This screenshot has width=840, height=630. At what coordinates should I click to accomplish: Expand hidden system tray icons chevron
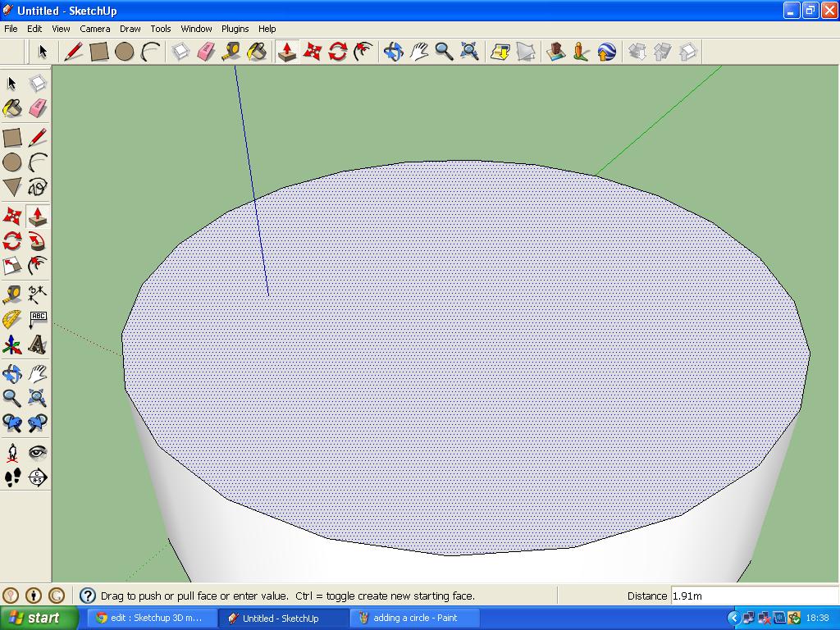tap(733, 619)
